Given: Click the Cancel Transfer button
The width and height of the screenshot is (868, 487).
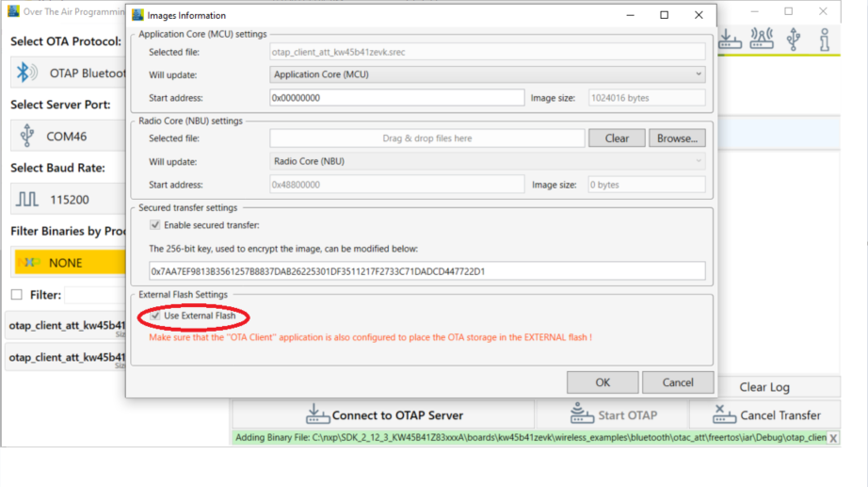Looking at the screenshot, I should [765, 415].
